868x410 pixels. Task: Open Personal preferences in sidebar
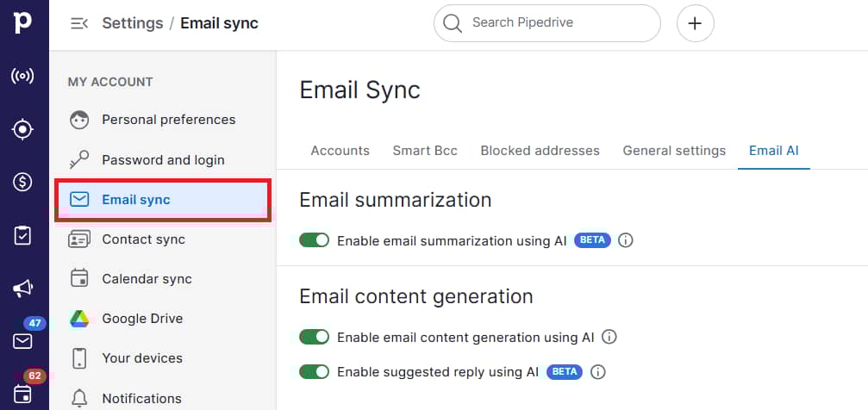click(163, 120)
